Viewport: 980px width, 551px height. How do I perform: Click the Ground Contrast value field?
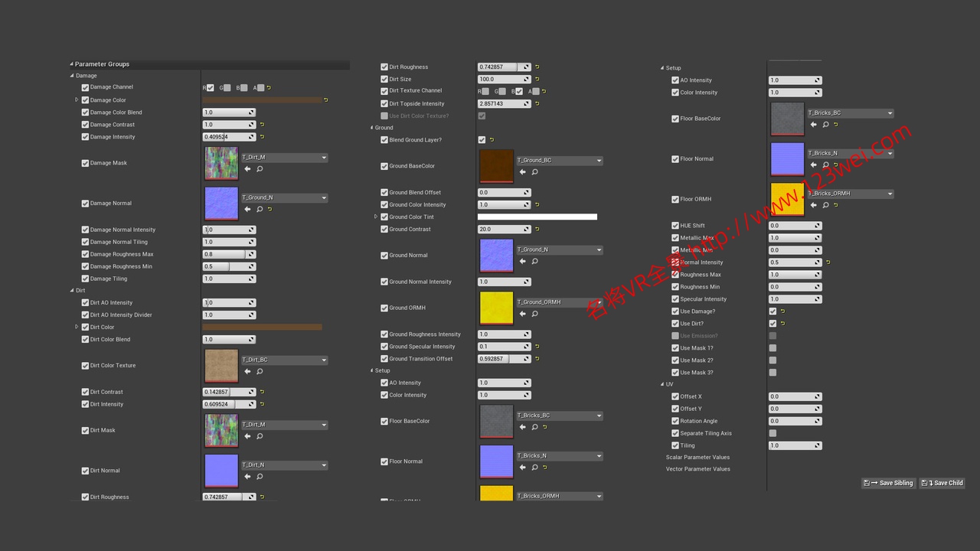click(x=499, y=230)
